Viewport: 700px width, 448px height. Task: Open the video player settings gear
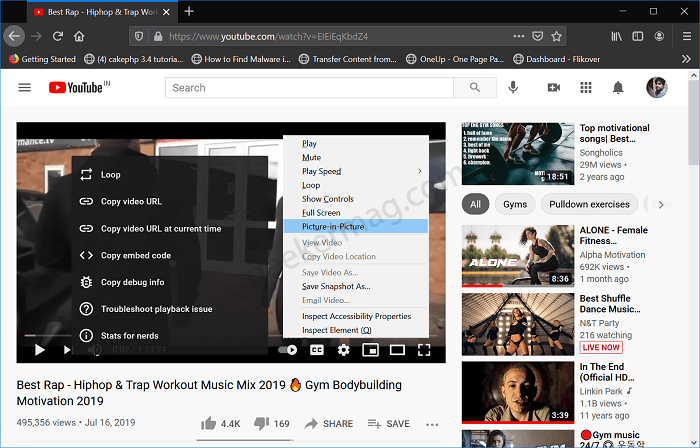(x=343, y=350)
